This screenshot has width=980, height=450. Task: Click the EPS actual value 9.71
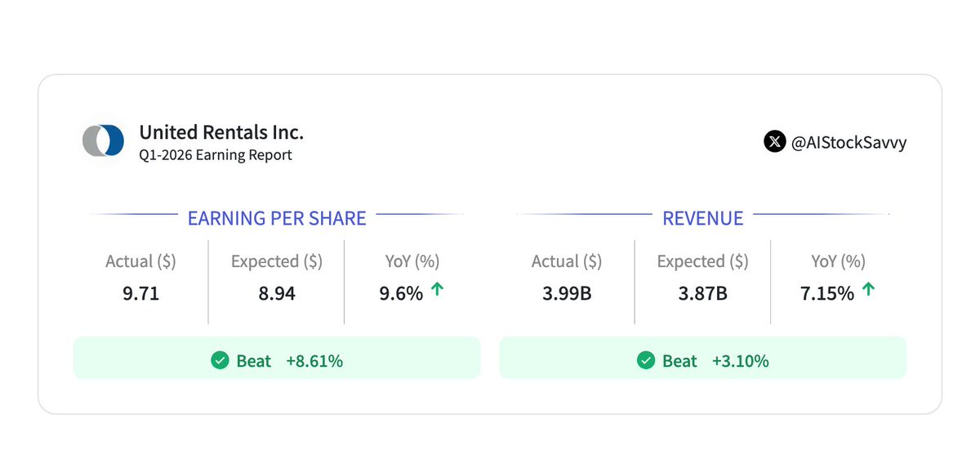[140, 293]
